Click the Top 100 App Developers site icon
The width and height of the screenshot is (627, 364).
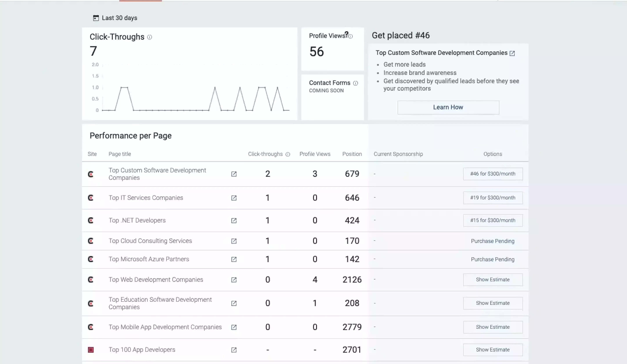click(91, 350)
